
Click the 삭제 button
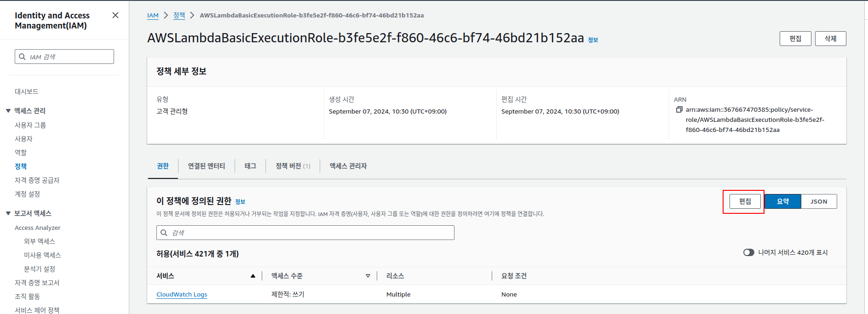tap(830, 39)
